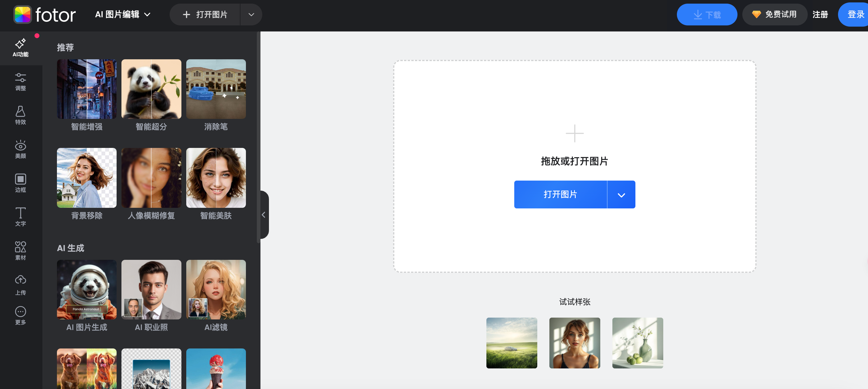Viewport: 868px width, 389px height.
Task: Click the top-bar 打开图片 button
Action: tap(205, 15)
